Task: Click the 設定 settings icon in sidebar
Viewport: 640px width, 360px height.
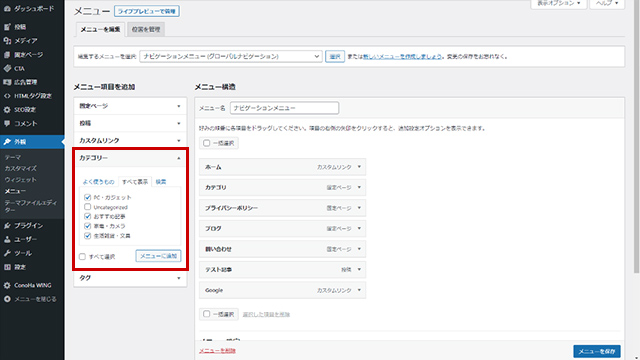Action: coord(7,267)
